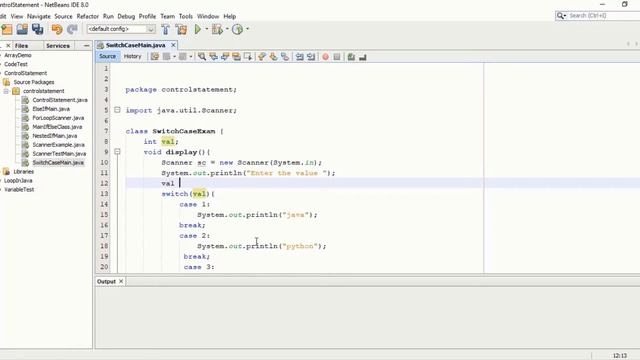Open the Debug Project dropdown arrow
Image resolution: width=640 pixels, height=360 pixels.
227,29
